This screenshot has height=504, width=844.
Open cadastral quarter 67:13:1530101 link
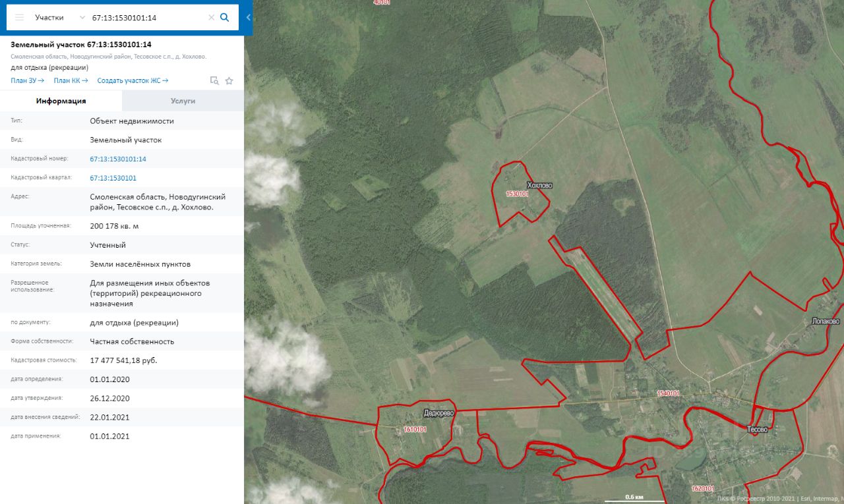(113, 179)
